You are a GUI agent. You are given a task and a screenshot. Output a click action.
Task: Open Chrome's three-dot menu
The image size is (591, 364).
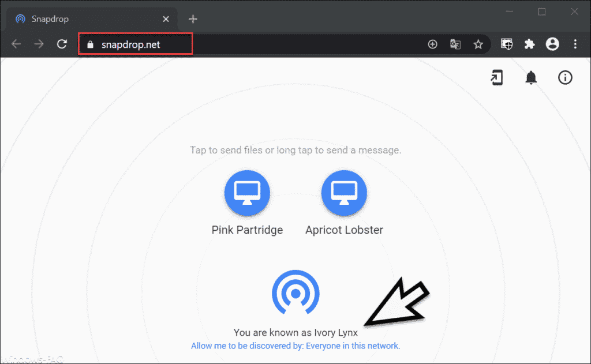point(575,44)
